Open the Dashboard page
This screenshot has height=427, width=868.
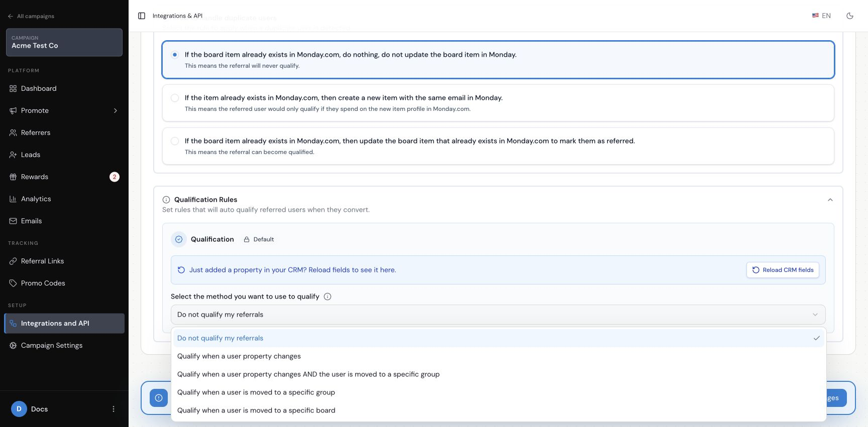(64, 88)
